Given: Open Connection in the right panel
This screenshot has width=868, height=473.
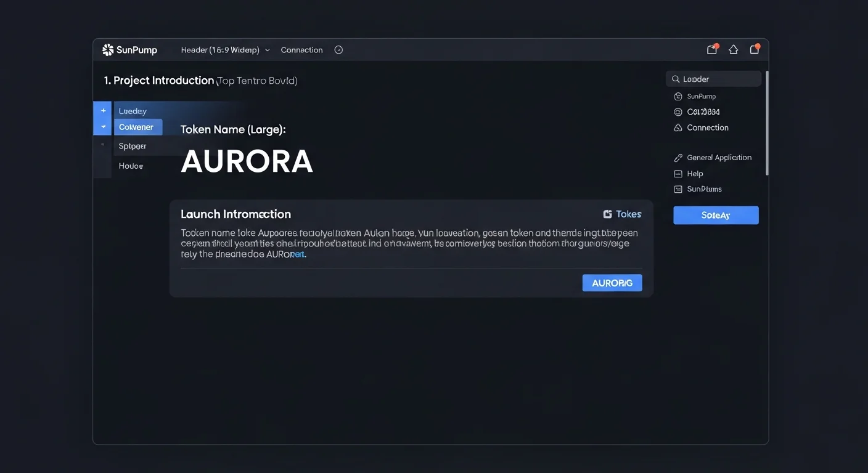Looking at the screenshot, I should (x=708, y=127).
